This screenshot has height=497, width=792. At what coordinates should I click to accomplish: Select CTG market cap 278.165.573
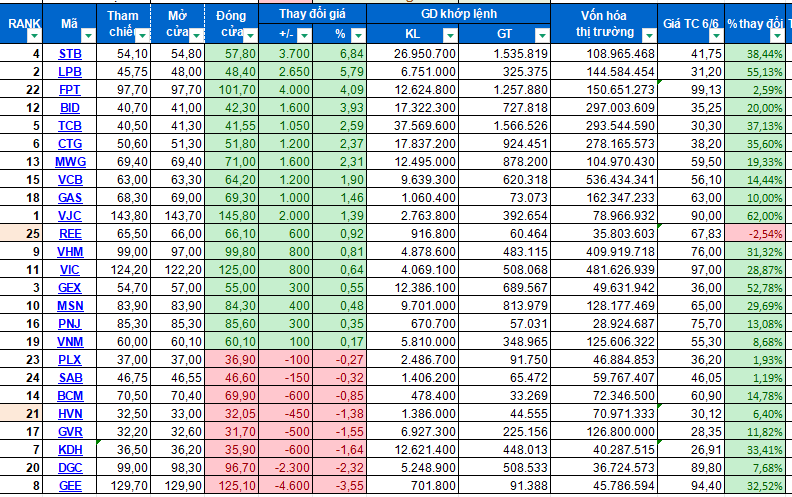pyautogui.click(x=604, y=144)
